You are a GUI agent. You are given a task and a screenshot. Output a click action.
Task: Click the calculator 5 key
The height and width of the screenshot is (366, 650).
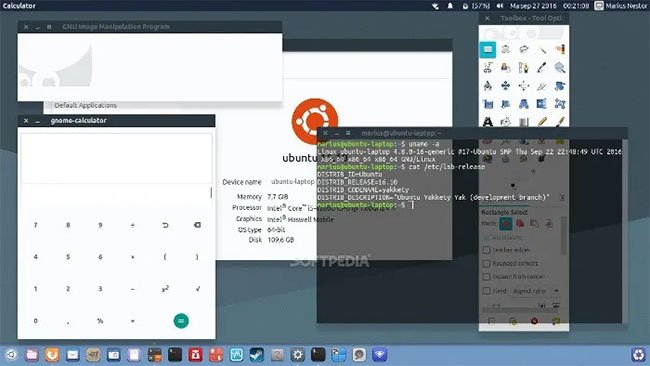pos(68,257)
